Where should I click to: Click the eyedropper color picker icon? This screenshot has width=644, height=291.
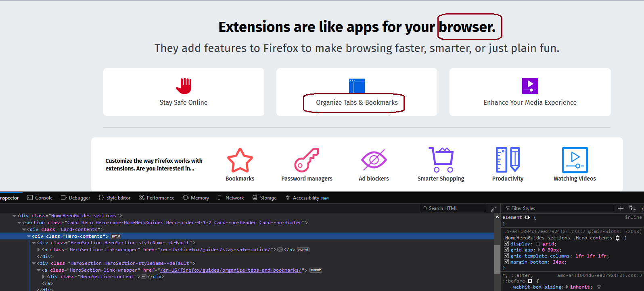493,208
